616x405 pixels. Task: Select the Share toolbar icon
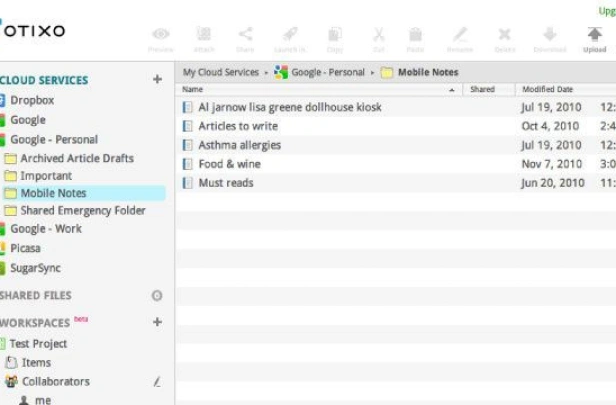pyautogui.click(x=245, y=34)
